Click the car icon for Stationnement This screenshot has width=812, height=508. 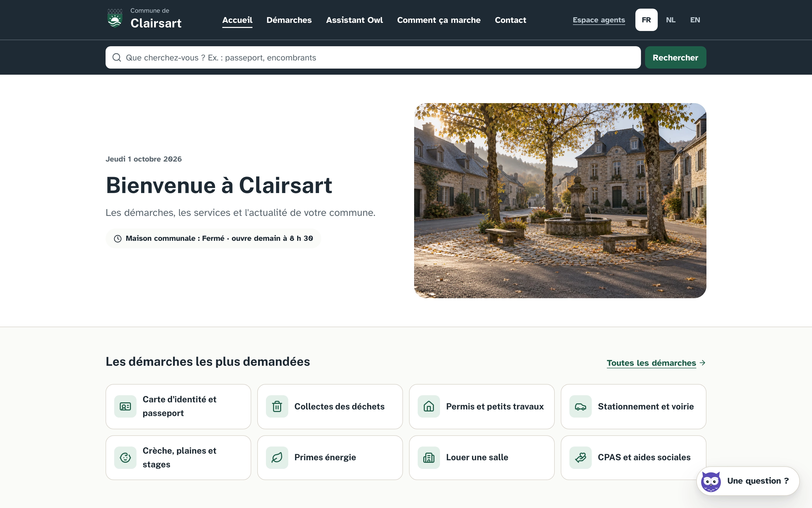[580, 407]
